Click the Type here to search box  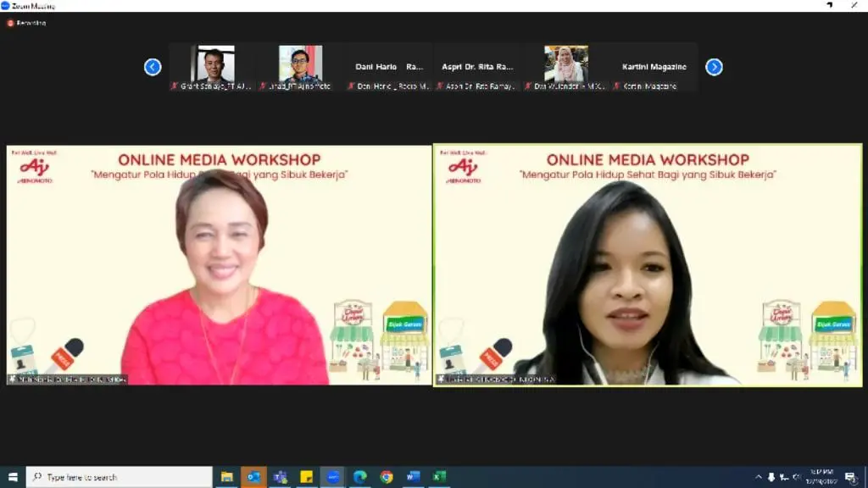coord(119,477)
